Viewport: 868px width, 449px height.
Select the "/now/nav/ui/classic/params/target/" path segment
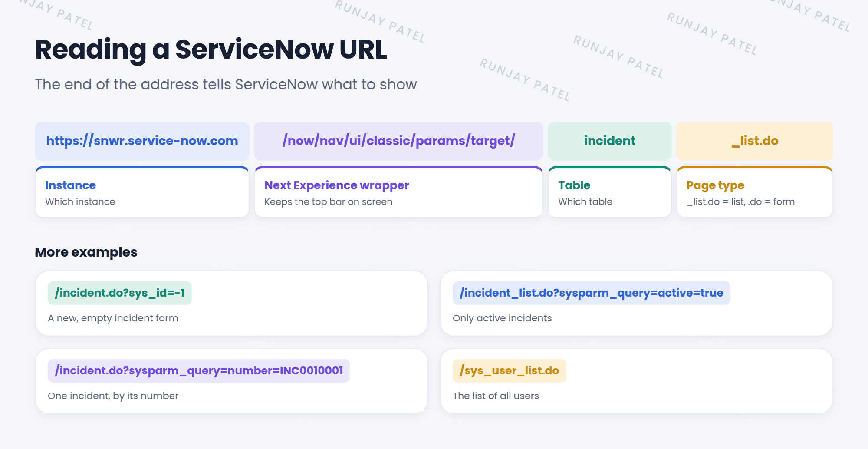pyautogui.click(x=398, y=141)
